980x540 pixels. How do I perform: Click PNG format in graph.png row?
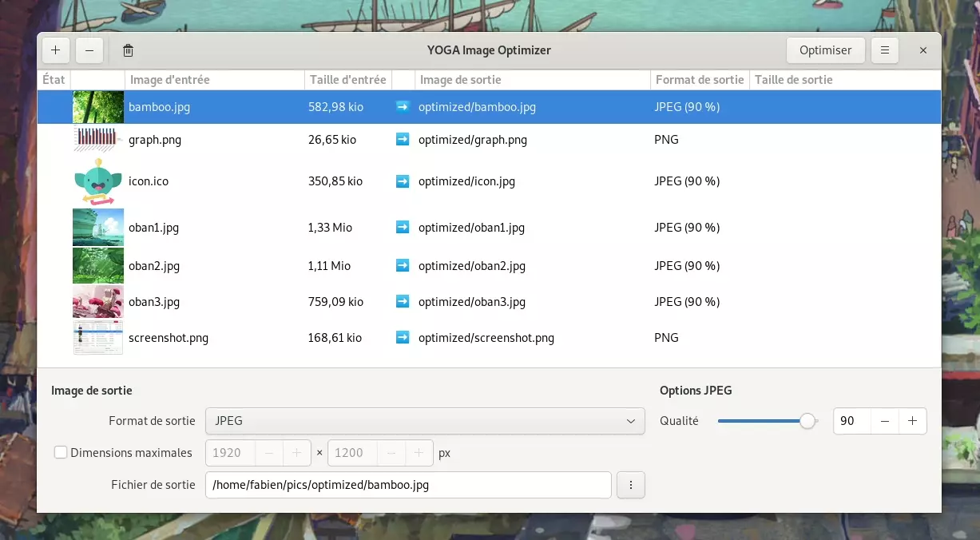tap(666, 140)
